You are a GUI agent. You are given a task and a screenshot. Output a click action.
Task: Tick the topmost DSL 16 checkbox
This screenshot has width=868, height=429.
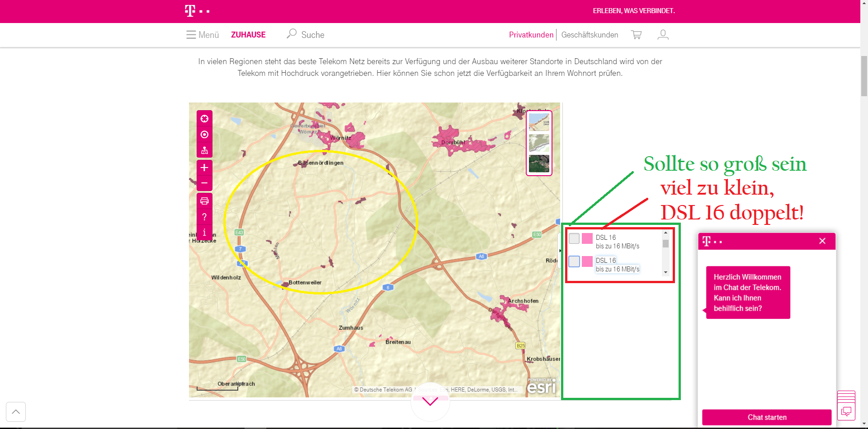[574, 238]
